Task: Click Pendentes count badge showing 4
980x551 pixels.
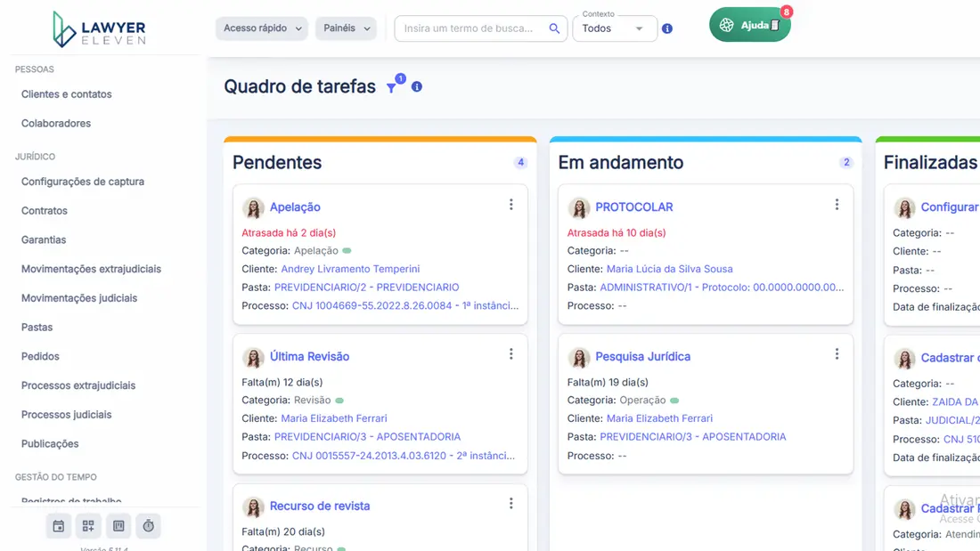Action: click(x=520, y=162)
